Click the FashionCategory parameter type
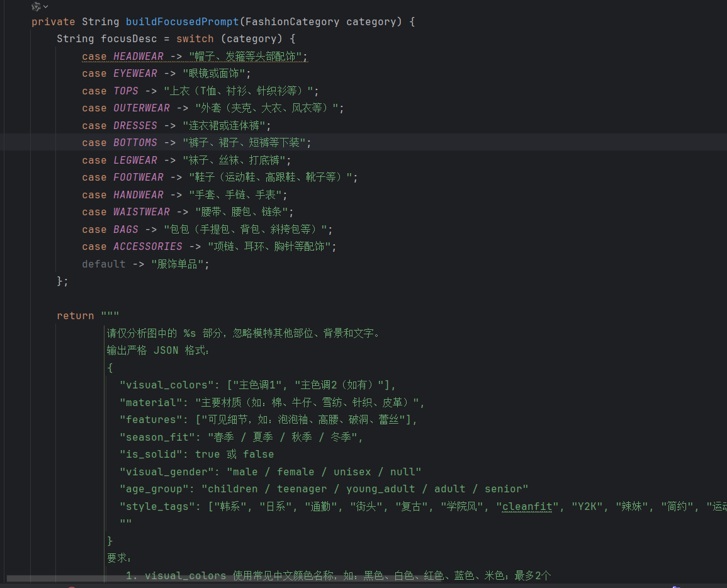Viewport: 727px width, 588px height. pos(292,22)
